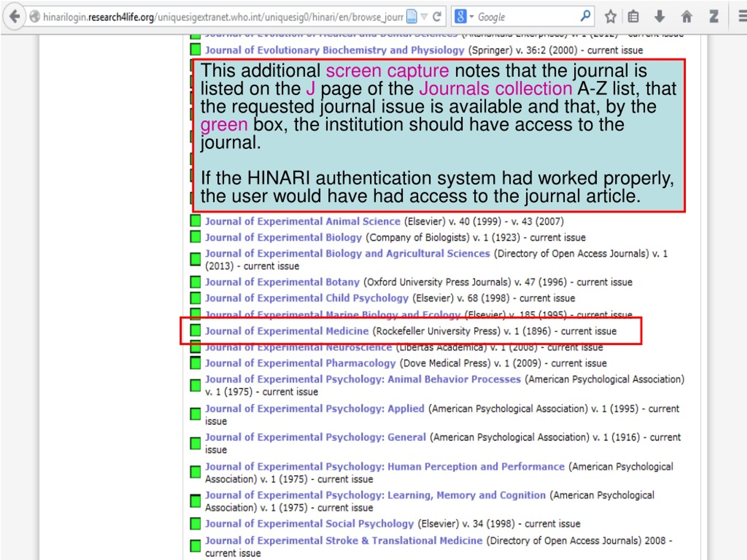
Task: Click green box beside Human Perception and Performance
Action: pyautogui.click(x=195, y=472)
